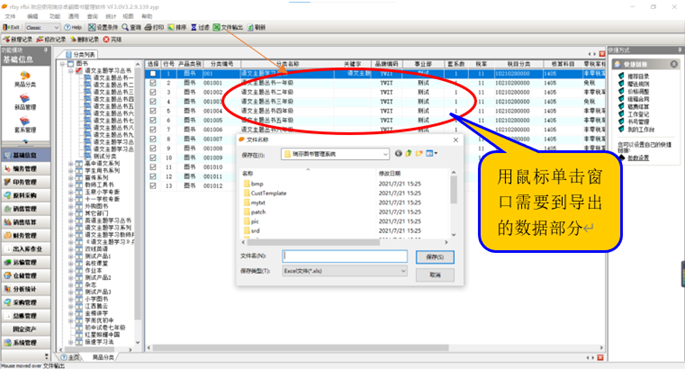
Task: Click the 保存(S) button
Action: point(435,257)
